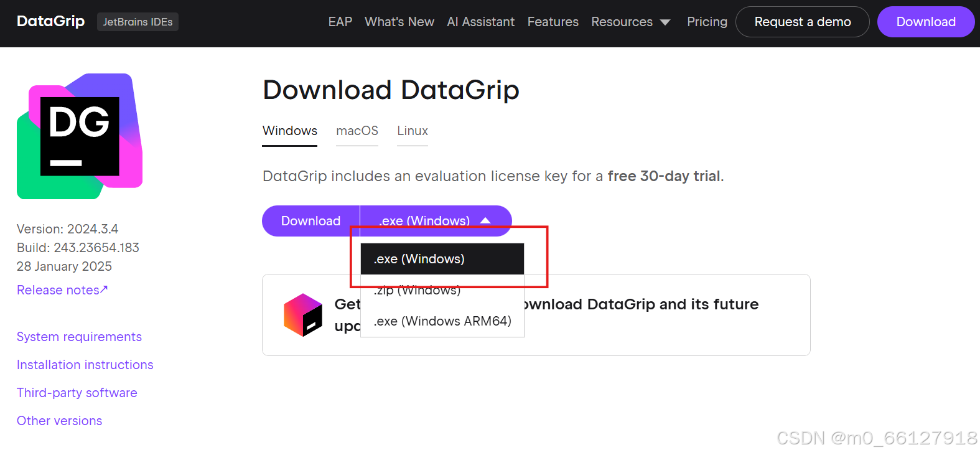Click the Toolbox App cube icon
The height and width of the screenshot is (455, 980).
[x=303, y=314]
